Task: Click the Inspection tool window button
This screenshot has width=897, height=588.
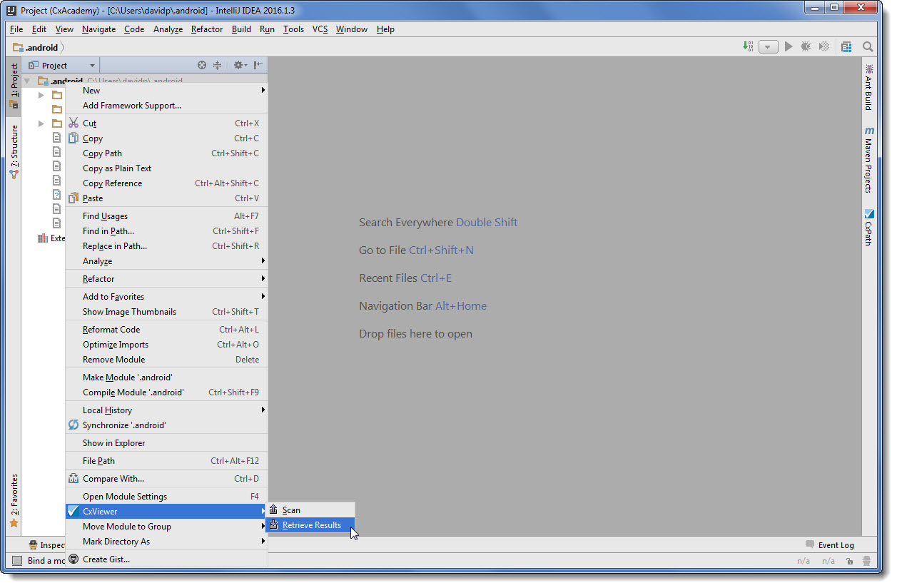Action: [x=46, y=545]
